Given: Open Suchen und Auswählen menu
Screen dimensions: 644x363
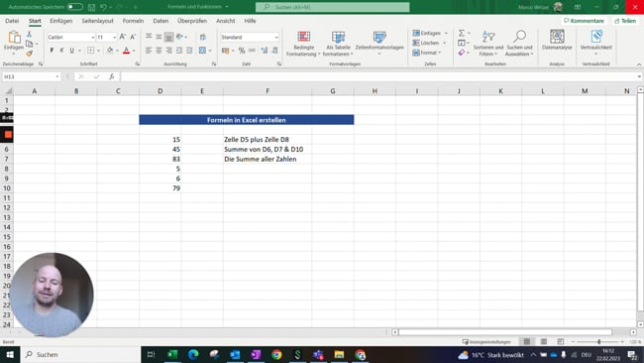Looking at the screenshot, I should coord(519,44).
